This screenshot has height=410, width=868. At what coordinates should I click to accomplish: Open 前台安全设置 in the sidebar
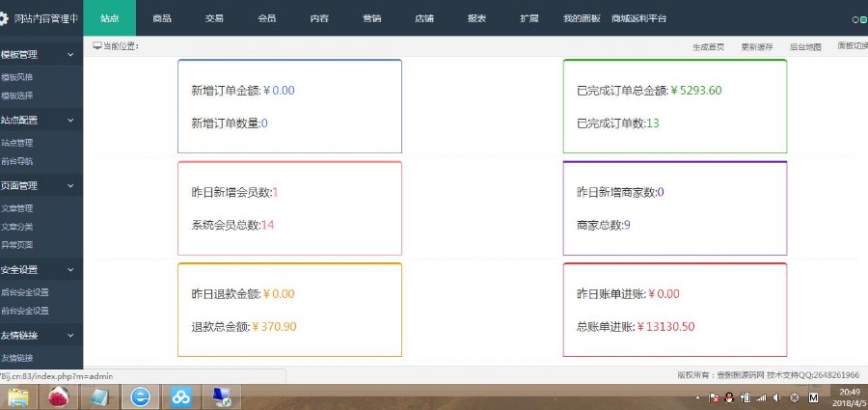coord(24,311)
